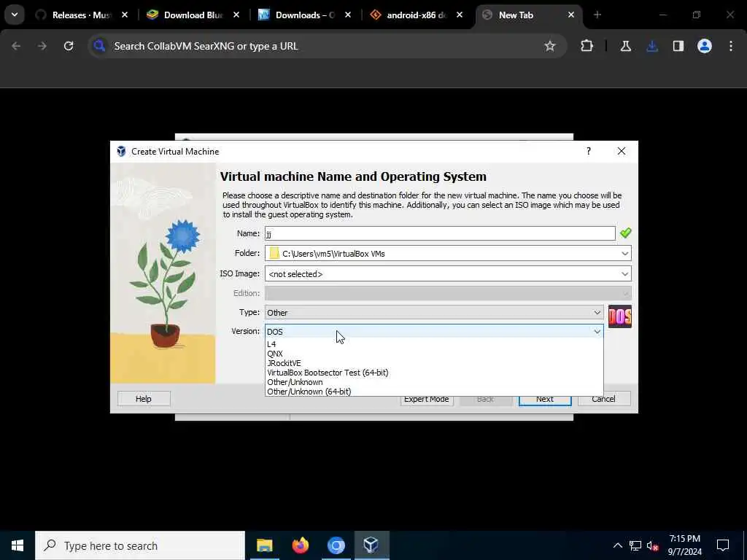Launch Firefox from the taskbar
747x560 pixels.
point(300,545)
